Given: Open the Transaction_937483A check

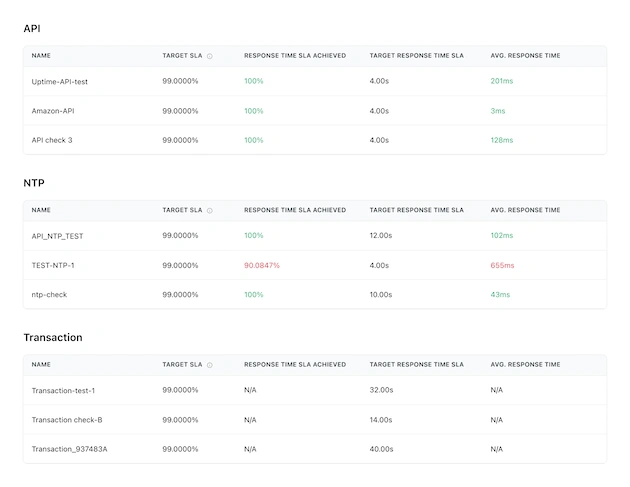Looking at the screenshot, I should (69, 449).
